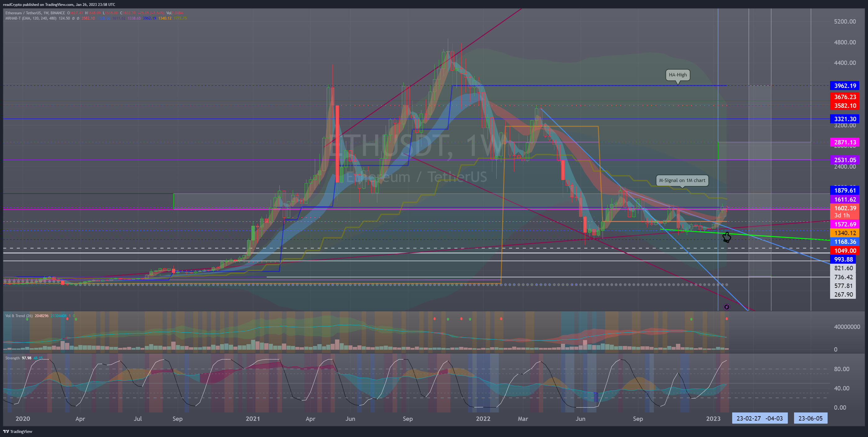Click the 40000000 volume scale value
This screenshot has width=868, height=437.
coord(847,327)
